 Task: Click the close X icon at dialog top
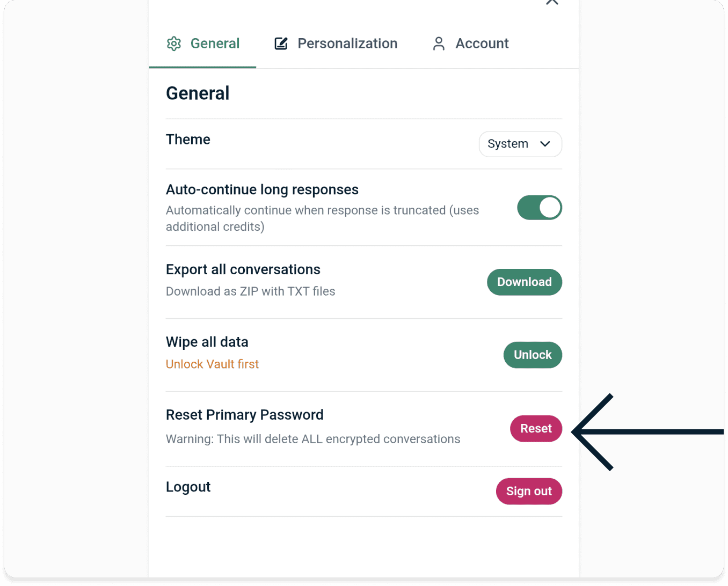click(552, 3)
